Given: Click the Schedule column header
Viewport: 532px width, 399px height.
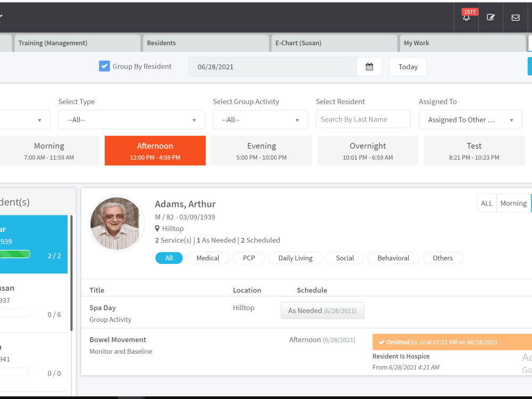Looking at the screenshot, I should [x=312, y=290].
